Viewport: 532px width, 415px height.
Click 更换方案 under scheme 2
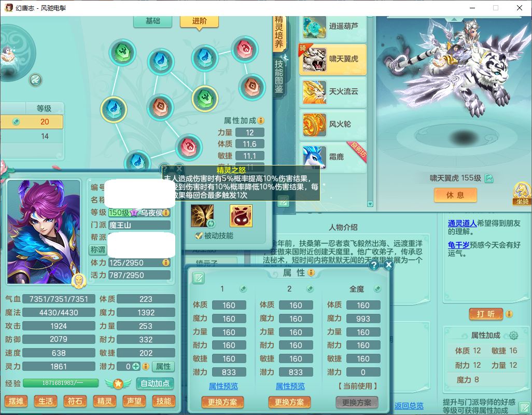289,403
